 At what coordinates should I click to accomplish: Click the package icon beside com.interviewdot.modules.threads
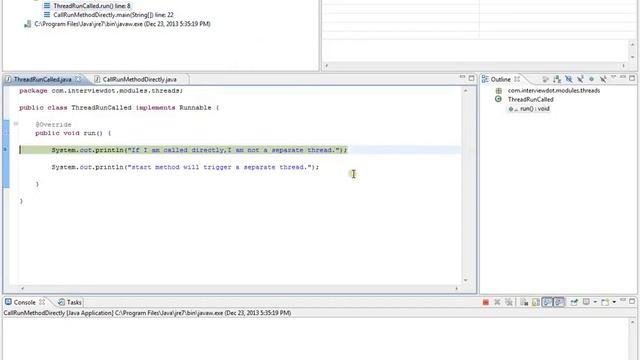click(498, 91)
